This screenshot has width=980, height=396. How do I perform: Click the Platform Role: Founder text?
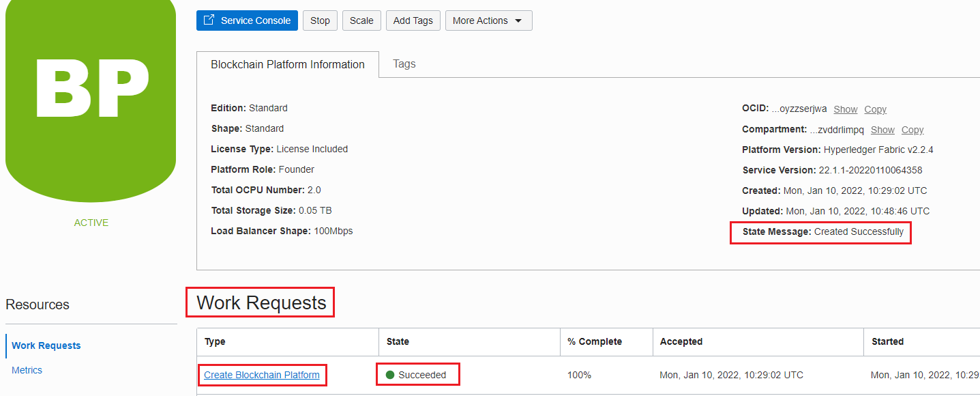263,169
